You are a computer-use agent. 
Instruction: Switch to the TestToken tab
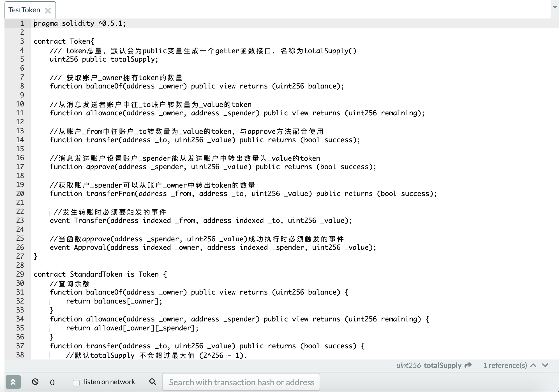24,10
